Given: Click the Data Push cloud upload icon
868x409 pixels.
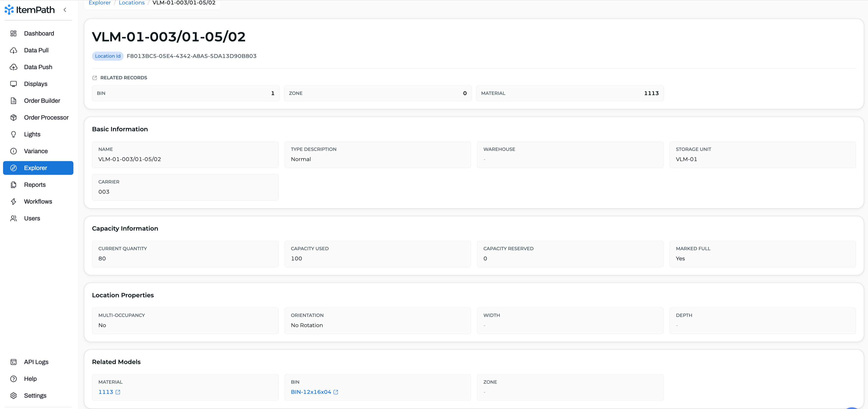Looking at the screenshot, I should [x=14, y=67].
